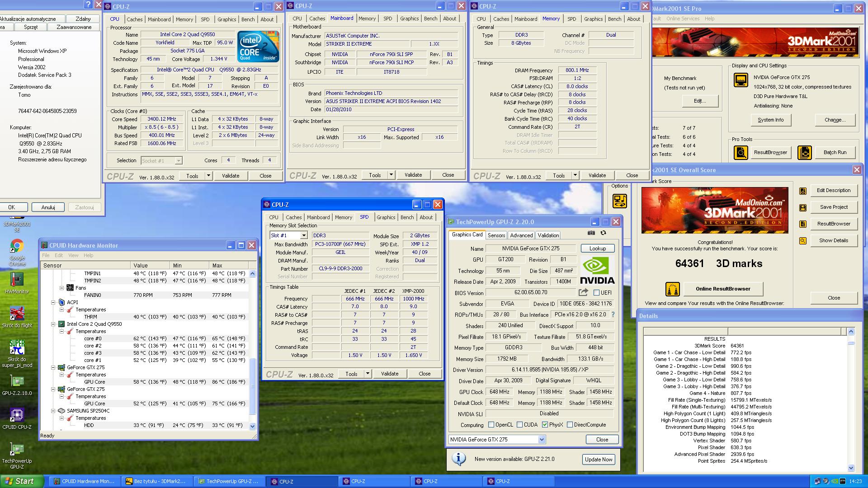Click the Batch Run icon in 3DMark

pyautogui.click(x=805, y=152)
